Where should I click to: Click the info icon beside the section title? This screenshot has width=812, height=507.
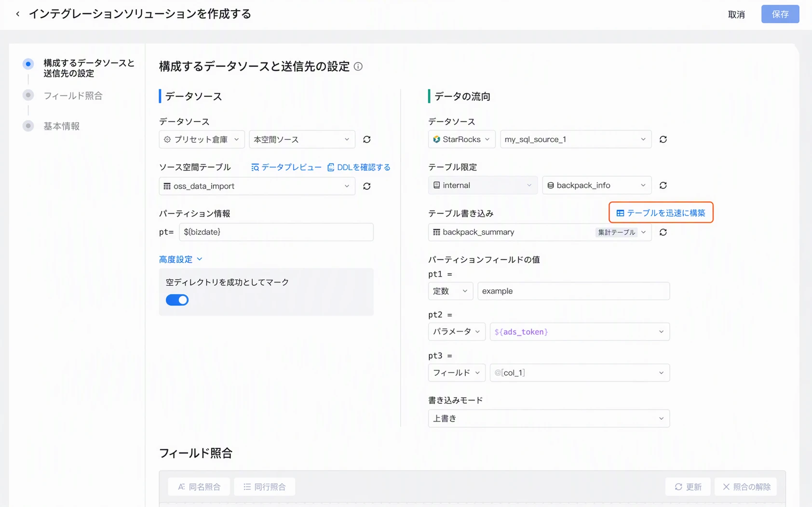point(358,67)
